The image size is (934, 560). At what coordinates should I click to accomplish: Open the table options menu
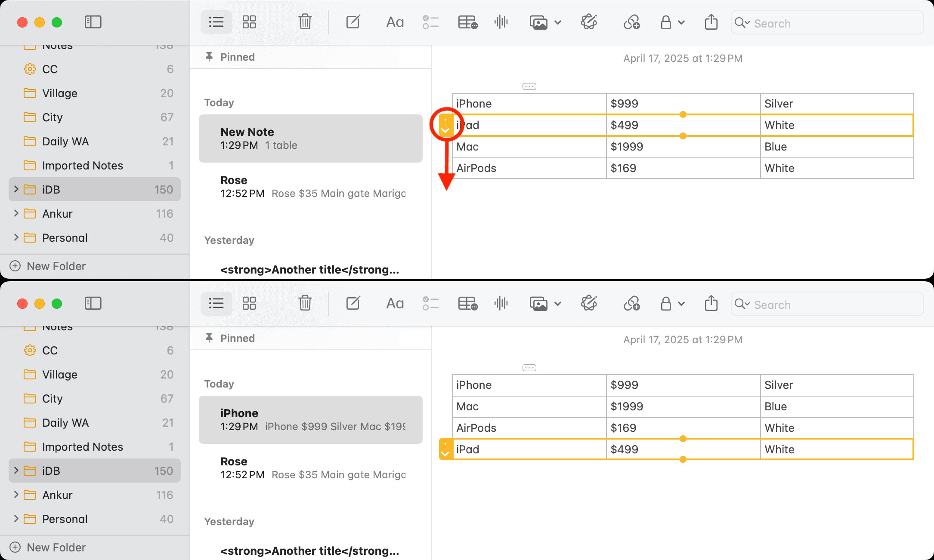point(529,86)
